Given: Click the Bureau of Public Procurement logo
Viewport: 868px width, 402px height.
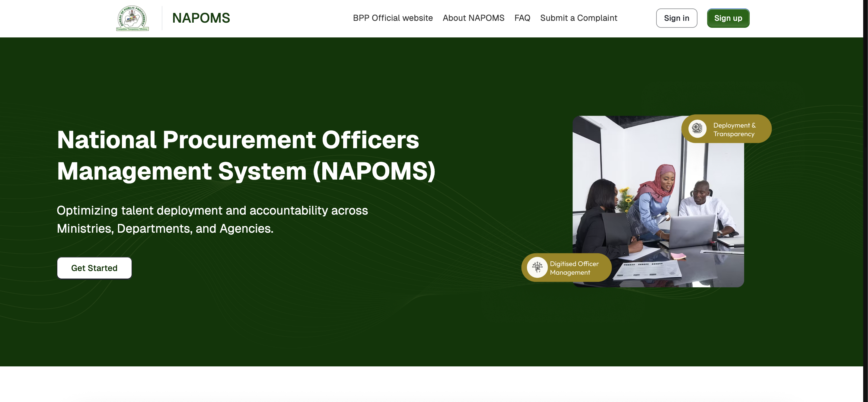Looking at the screenshot, I should point(132,18).
